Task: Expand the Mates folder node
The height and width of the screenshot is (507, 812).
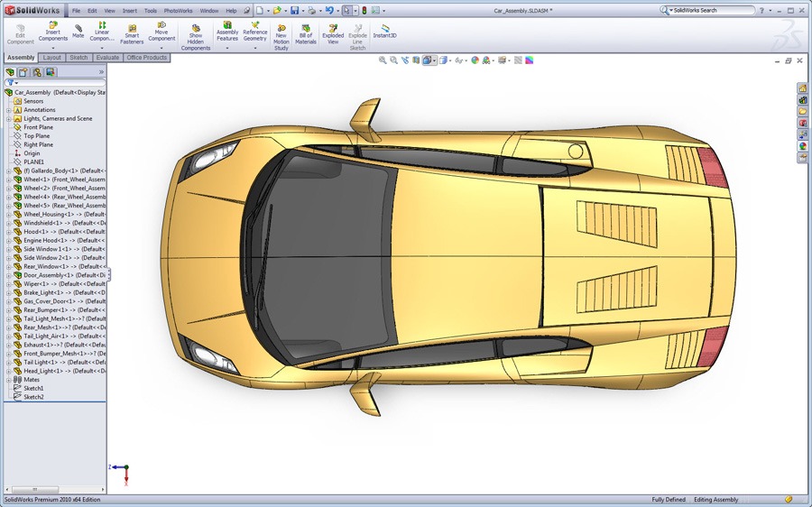Action: pos(8,380)
